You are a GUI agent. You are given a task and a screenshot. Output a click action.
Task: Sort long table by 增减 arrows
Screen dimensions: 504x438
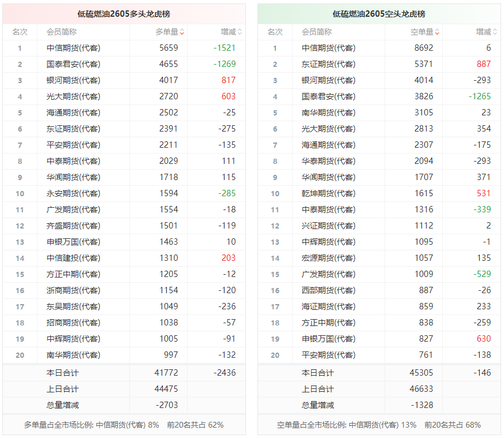point(240,32)
